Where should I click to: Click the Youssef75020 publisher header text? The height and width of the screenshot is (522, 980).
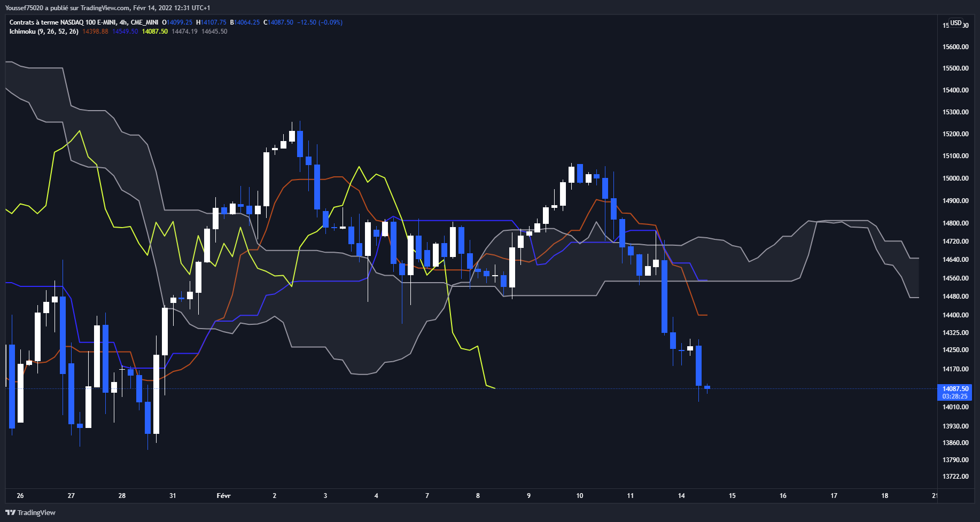tap(24, 8)
